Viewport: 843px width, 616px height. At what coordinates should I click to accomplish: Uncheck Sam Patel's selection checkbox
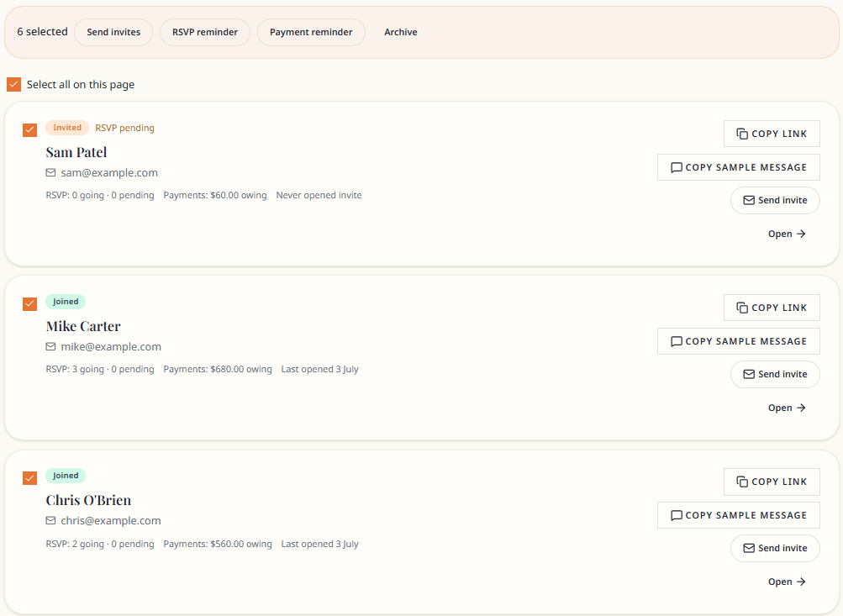click(x=29, y=130)
